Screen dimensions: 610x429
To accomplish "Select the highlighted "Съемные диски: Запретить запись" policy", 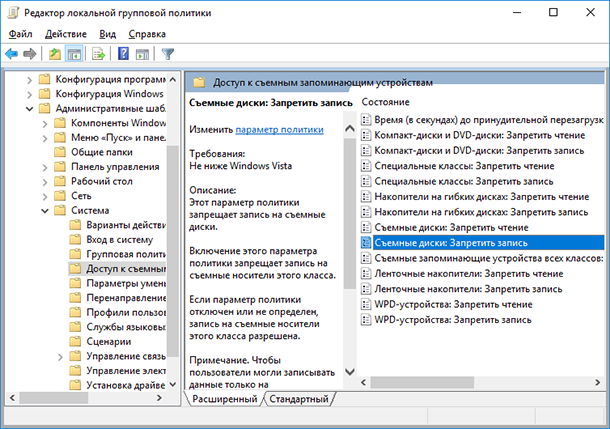I will click(488, 243).
